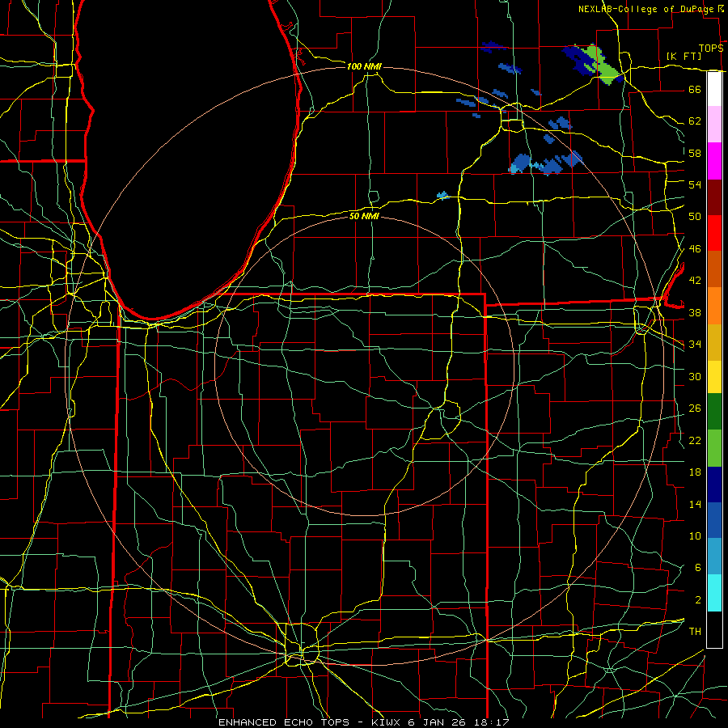
Task: Click the '22' legend value
Action: click(695, 440)
